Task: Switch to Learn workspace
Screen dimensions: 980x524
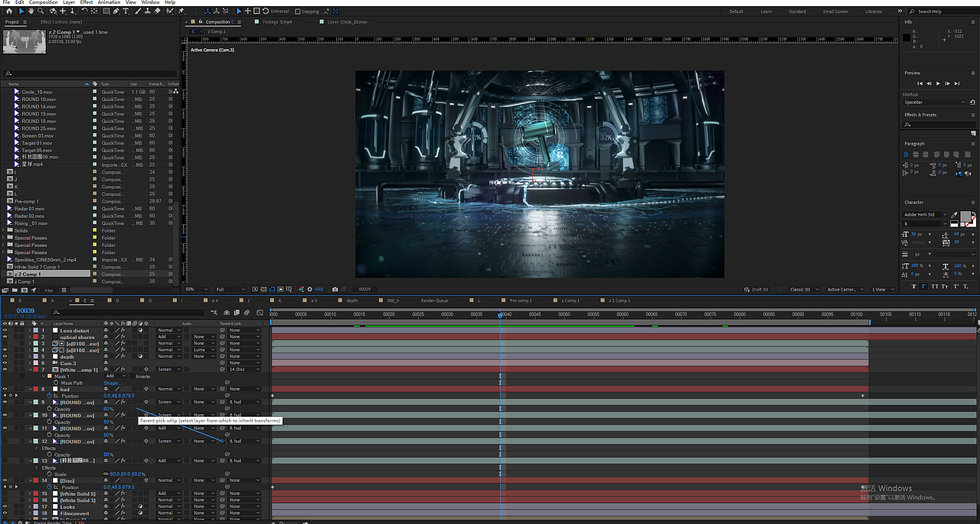Action: (766, 11)
